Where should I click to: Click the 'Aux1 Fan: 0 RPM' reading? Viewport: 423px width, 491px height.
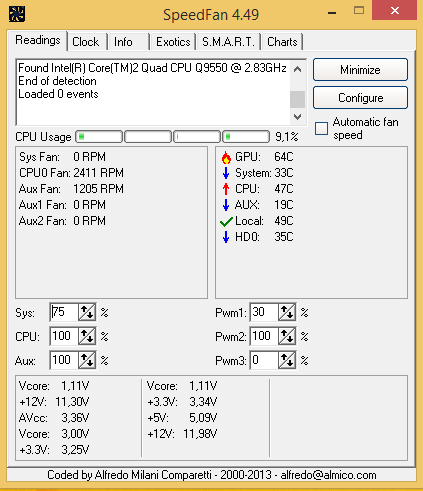point(62,205)
